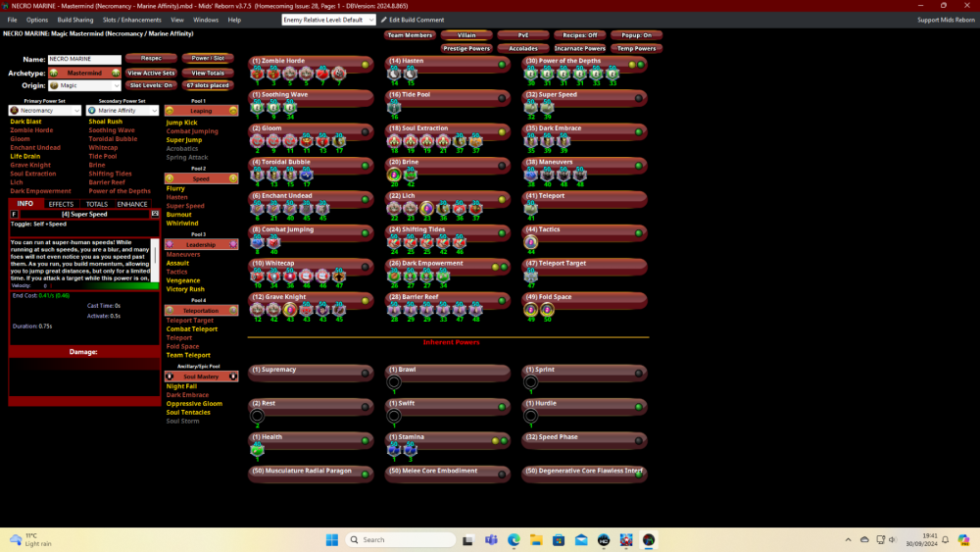
Task: Toggle the Recipes: Off button
Action: pyautogui.click(x=579, y=35)
